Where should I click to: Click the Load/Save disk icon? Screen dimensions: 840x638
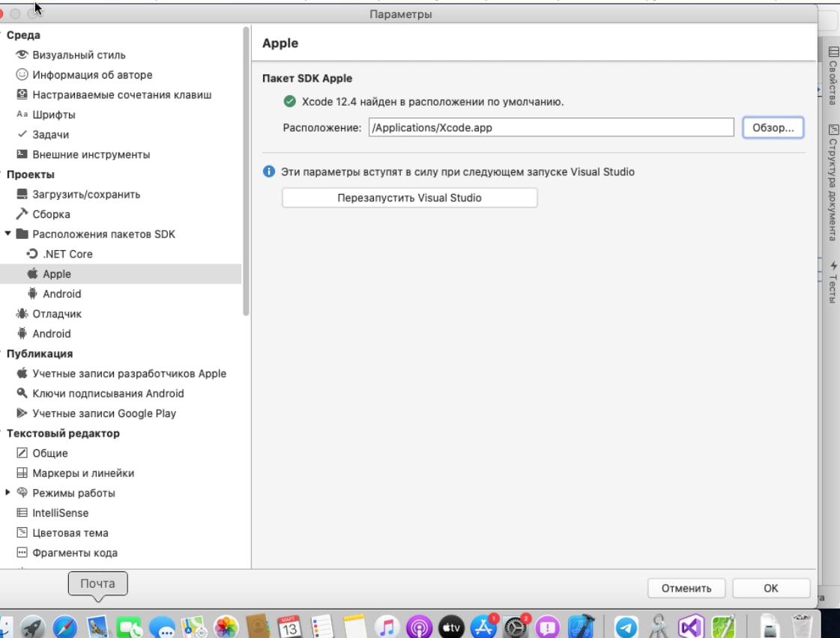coord(22,194)
